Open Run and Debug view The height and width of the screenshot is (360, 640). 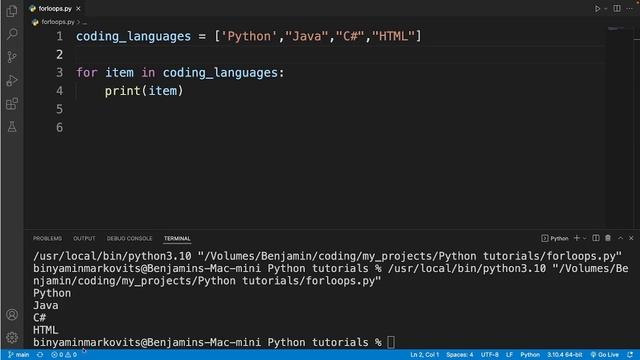(x=12, y=80)
